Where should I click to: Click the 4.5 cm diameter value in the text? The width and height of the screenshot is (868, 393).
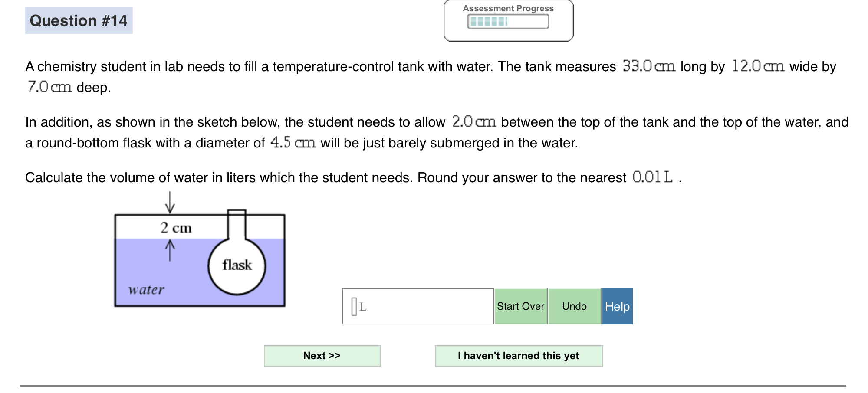click(x=294, y=142)
